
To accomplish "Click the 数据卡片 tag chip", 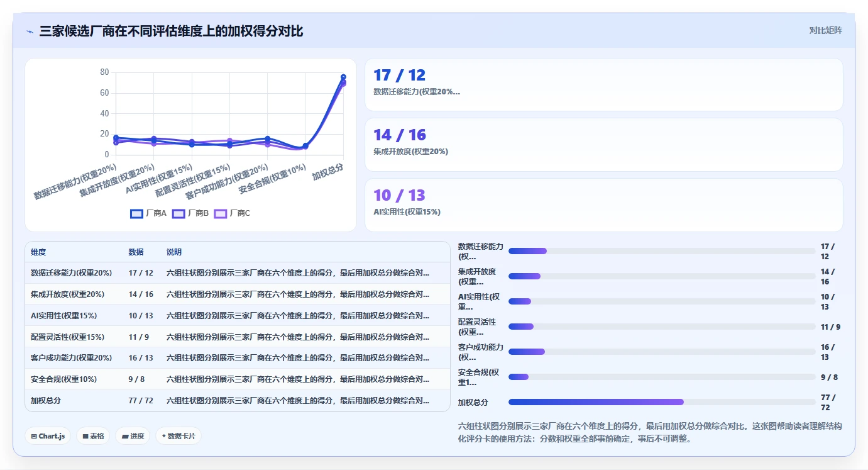I will pyautogui.click(x=179, y=436).
